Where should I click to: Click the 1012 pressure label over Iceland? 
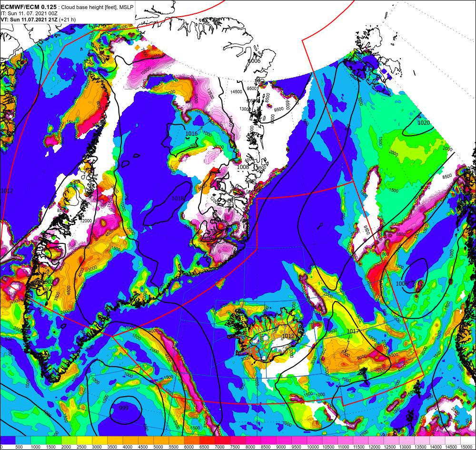(288, 336)
